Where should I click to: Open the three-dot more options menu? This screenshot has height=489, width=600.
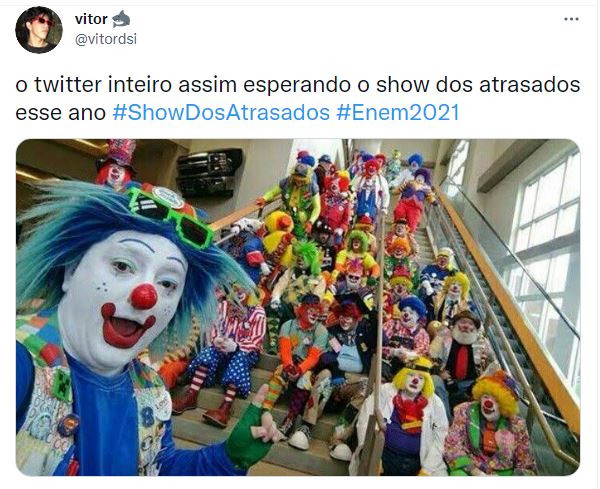click(571, 19)
